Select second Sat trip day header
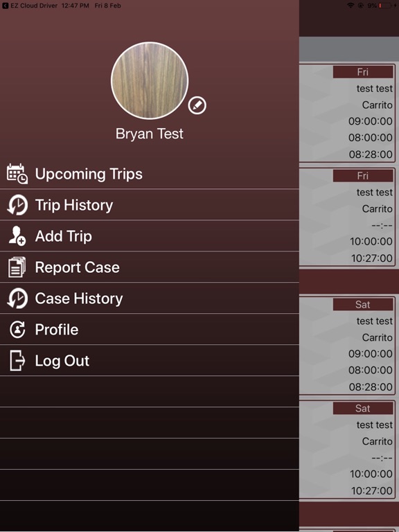Screen dimensions: 399x532 click(x=363, y=408)
